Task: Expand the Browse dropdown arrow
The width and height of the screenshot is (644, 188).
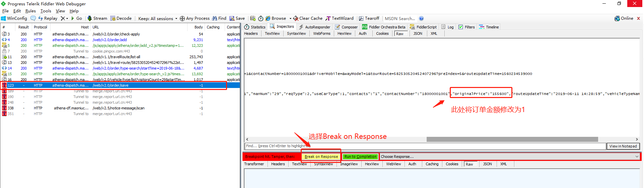Action: tap(290, 18)
